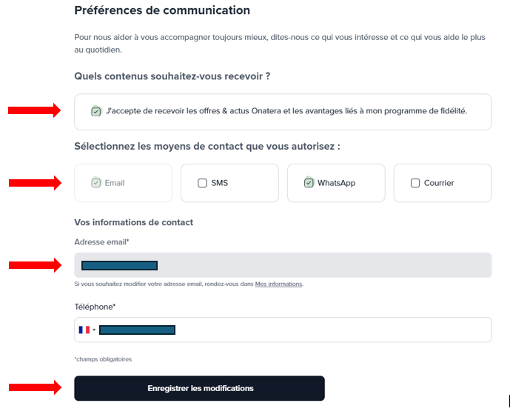Click the red arrow beside the email address field
The height and width of the screenshot is (420, 510).
(35, 265)
